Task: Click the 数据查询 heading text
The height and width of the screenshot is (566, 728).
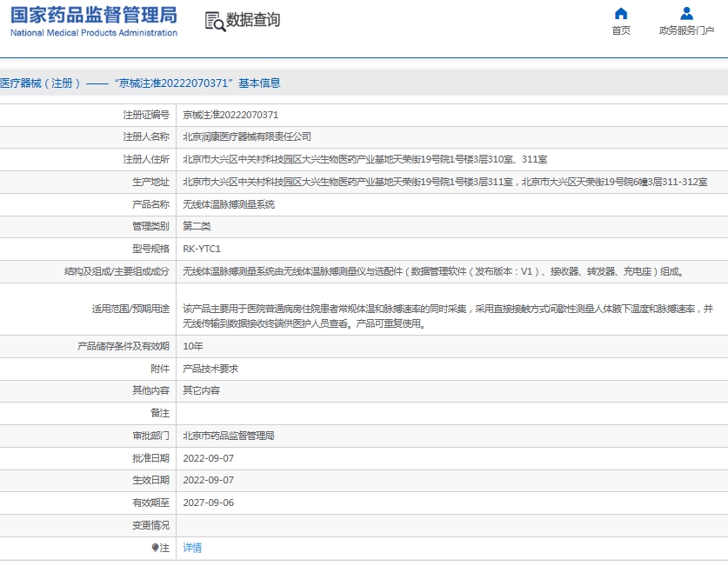Action: (253, 20)
